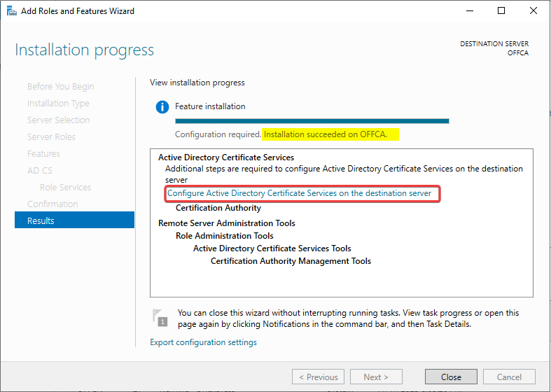This screenshot has height=392, width=551.
Task: Select Certification Authority in the results list
Action: (x=218, y=208)
